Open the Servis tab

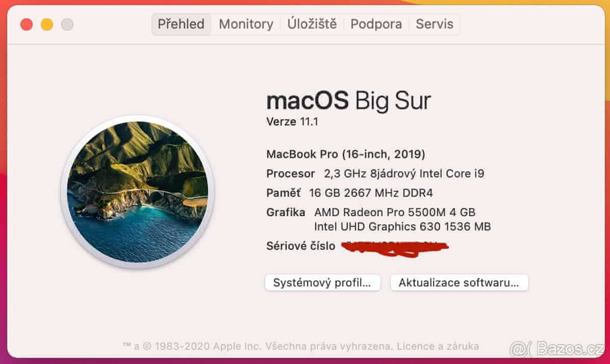pyautogui.click(x=435, y=24)
